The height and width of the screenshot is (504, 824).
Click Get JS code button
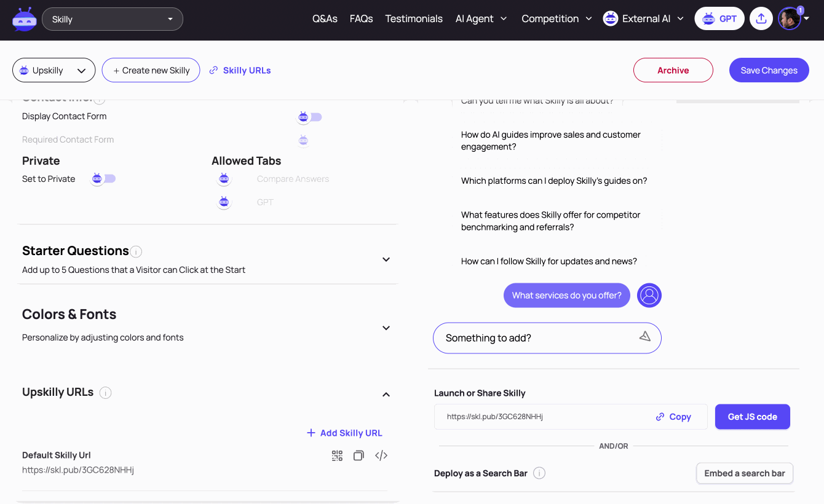[752, 417]
